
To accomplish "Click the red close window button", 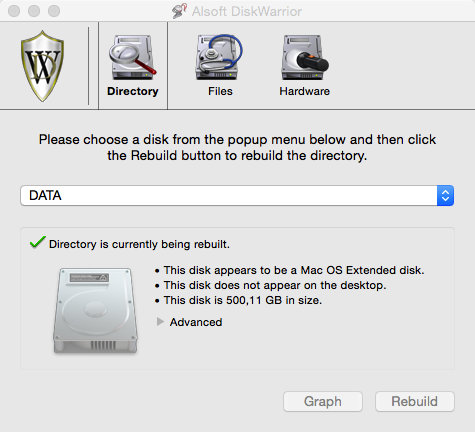I will (14, 11).
